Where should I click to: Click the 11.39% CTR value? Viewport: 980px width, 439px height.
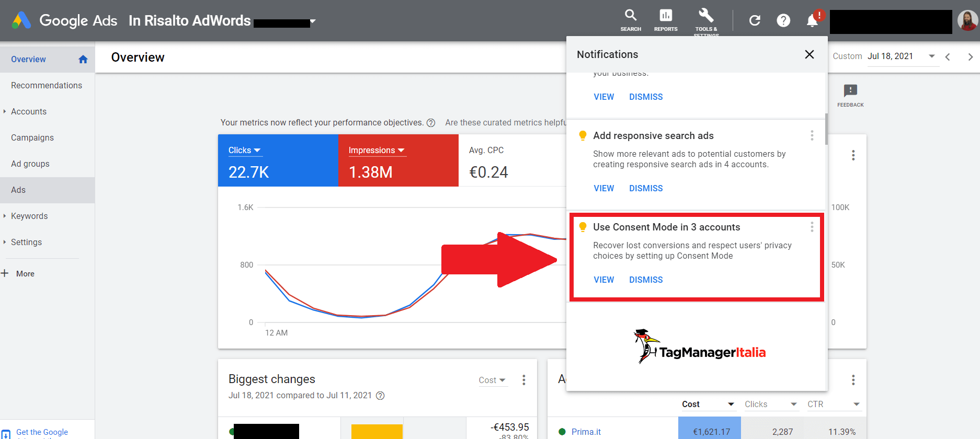[842, 432]
